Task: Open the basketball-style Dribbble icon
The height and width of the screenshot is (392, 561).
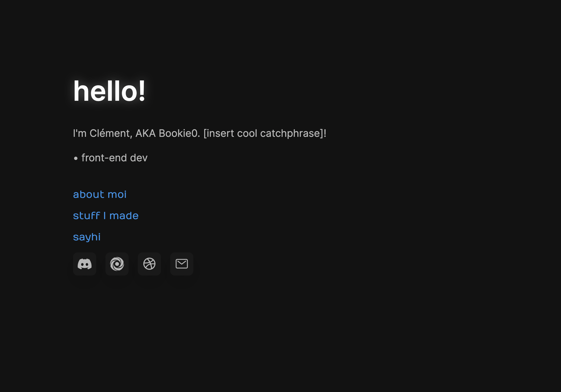Action: click(149, 264)
